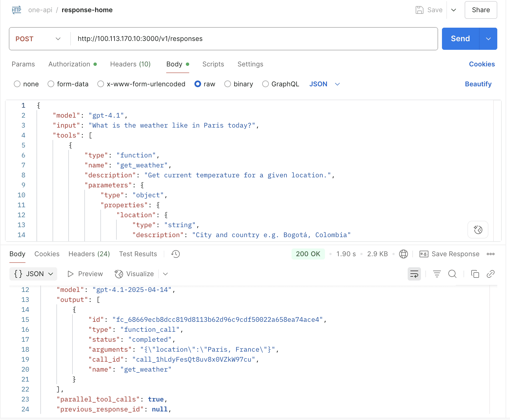Open the response more options menu
Image resolution: width=510 pixels, height=420 pixels.
click(x=490, y=254)
